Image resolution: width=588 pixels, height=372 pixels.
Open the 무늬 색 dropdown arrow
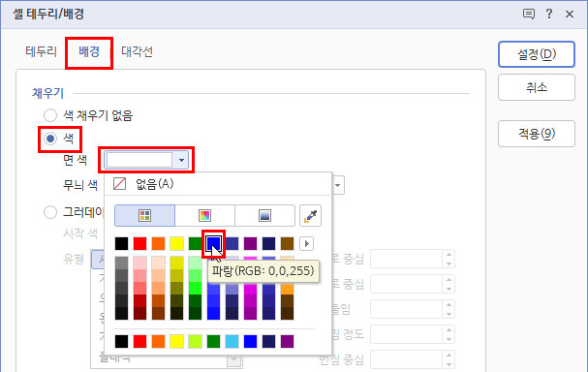[x=338, y=185]
